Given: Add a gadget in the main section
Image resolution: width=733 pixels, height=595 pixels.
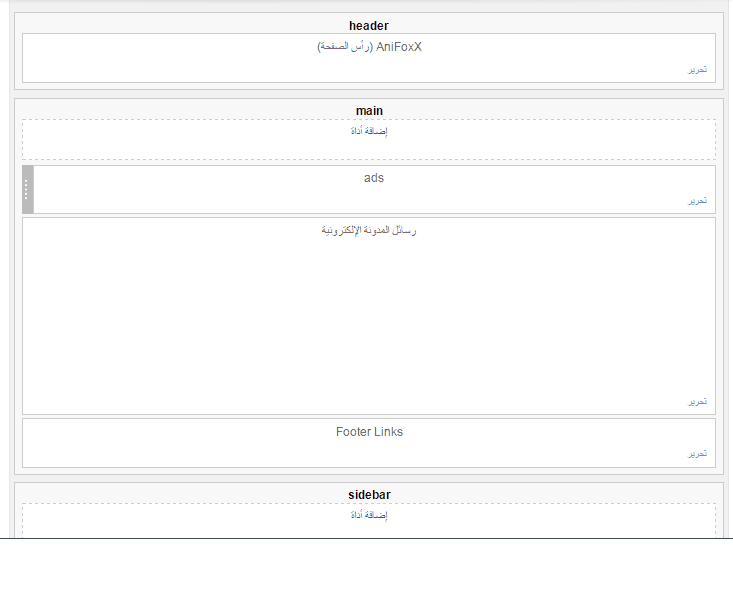Looking at the screenshot, I should (369, 131).
